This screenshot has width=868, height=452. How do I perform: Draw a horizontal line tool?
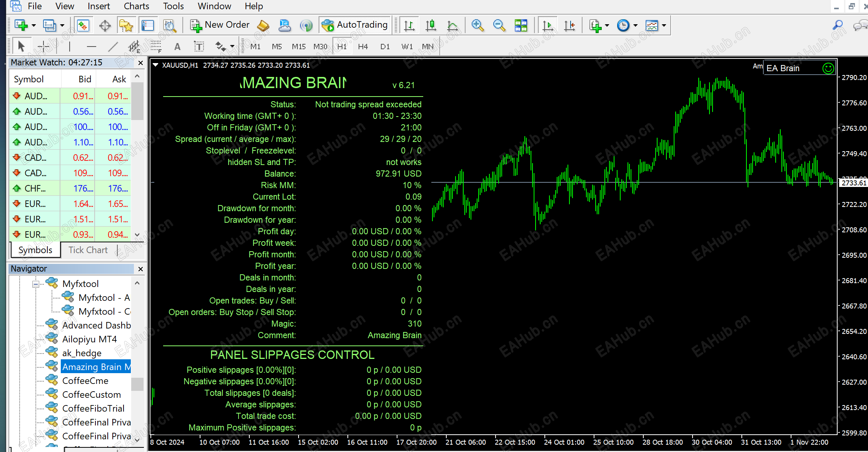tap(91, 47)
